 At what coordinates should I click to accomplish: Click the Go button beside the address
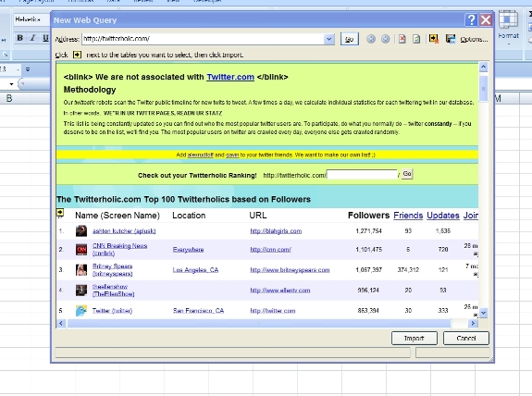point(349,40)
